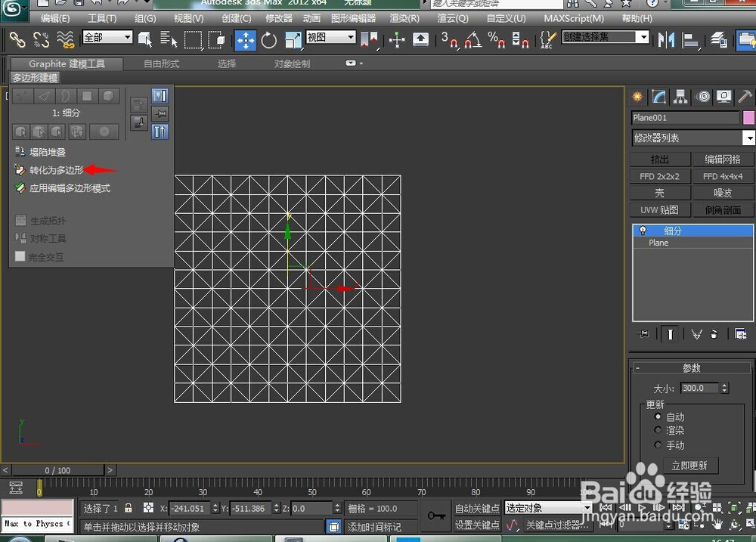The image size is (756, 542).
Task: Click the time slider 0 / 100 handle
Action: coord(57,470)
